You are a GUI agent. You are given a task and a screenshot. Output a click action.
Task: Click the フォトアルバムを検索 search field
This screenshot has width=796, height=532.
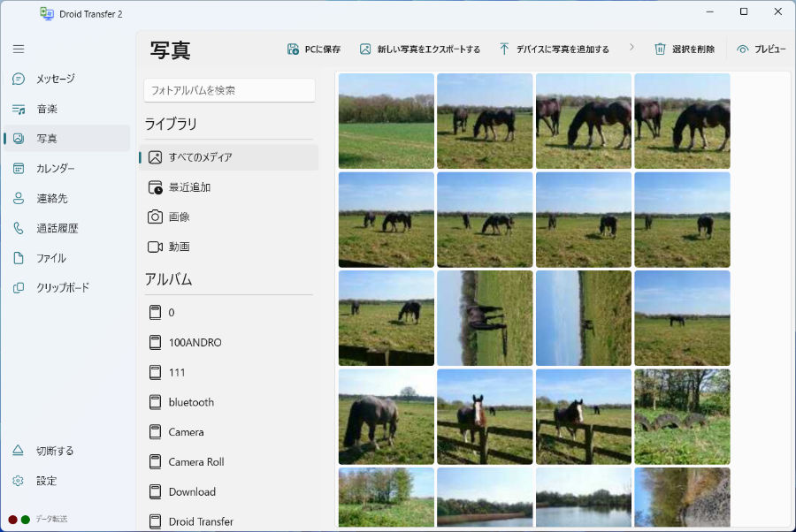229,90
